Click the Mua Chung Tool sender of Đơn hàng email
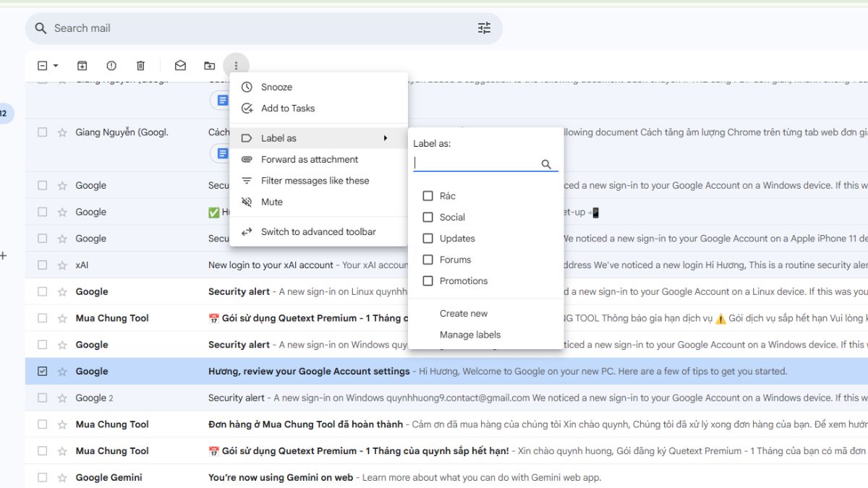 tap(112, 424)
